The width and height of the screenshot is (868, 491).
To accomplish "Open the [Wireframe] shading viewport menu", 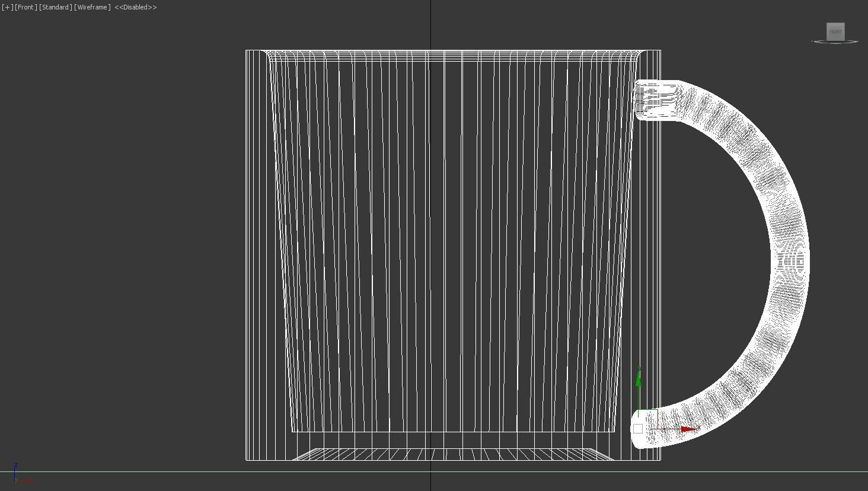I will (92, 7).
